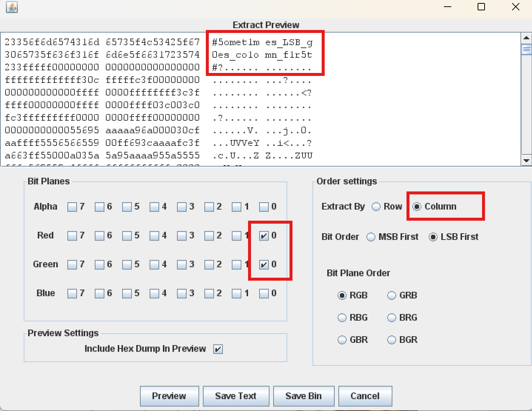Select Blue bit plane 0 checkbox
The width and height of the screenshot is (532, 411).
[264, 293]
